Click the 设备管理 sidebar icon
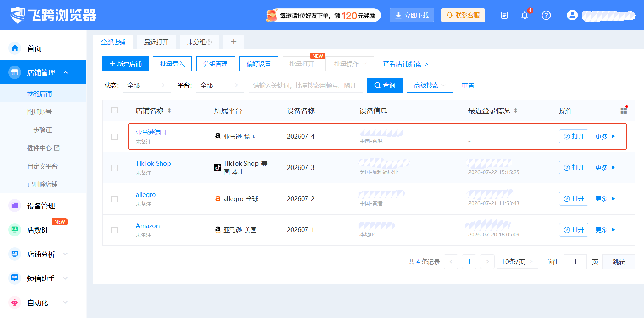Viewport: 644px width, 318px height. click(15, 206)
